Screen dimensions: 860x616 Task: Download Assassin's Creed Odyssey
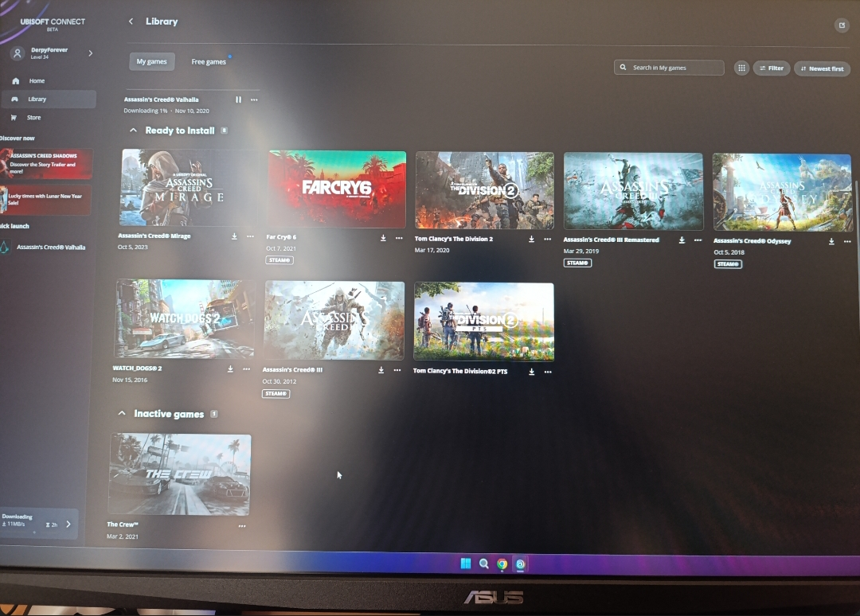coord(831,241)
